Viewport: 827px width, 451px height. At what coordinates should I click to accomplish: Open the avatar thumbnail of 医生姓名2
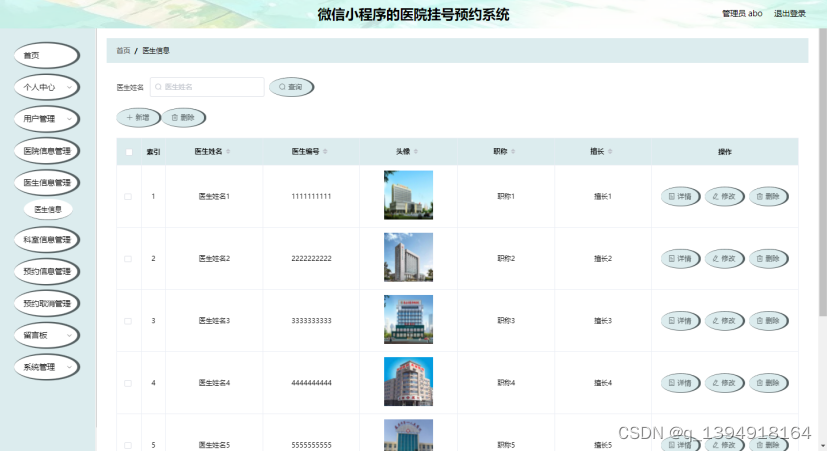pyautogui.click(x=408, y=257)
